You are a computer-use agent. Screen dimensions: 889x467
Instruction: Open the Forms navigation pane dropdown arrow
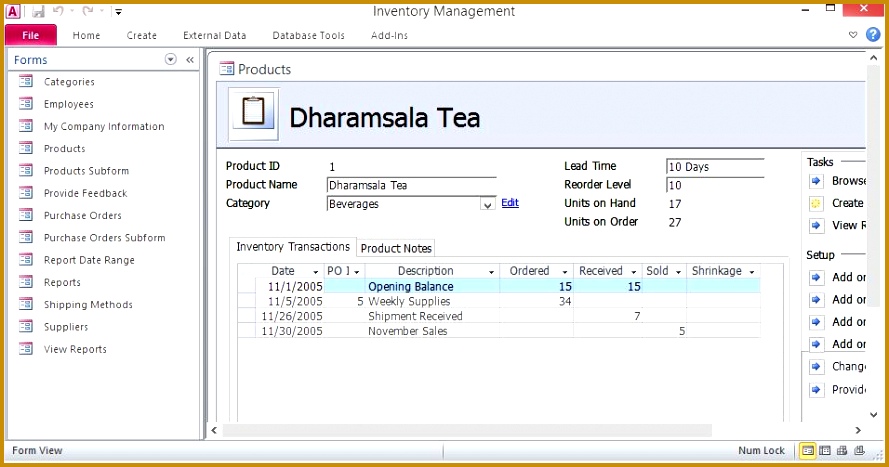170,60
